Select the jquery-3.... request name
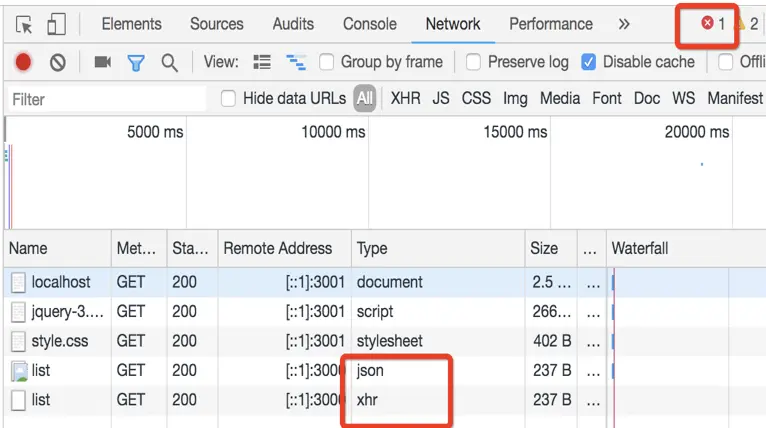Image resolution: width=766 pixels, height=428 pixels. (x=67, y=312)
